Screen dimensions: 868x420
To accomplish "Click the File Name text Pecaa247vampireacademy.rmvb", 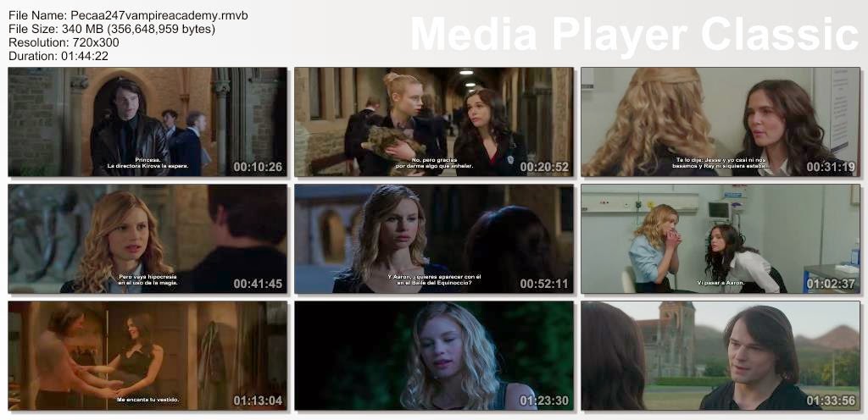I will [x=159, y=15].
